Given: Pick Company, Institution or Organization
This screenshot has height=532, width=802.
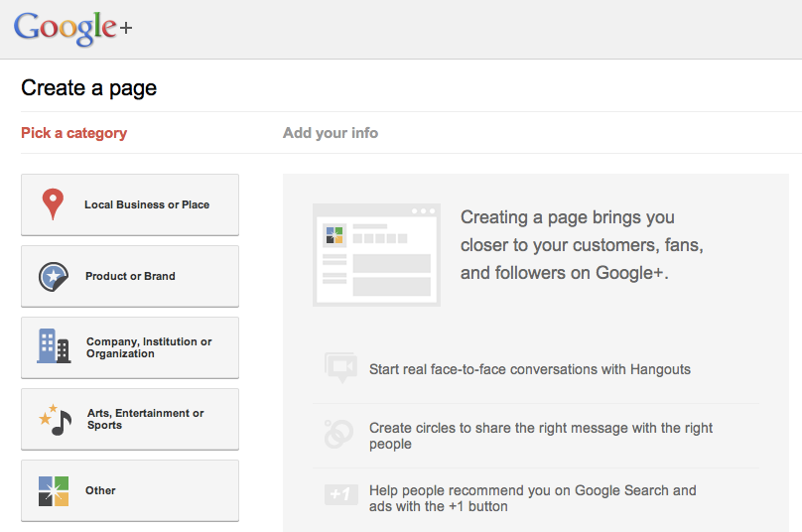Looking at the screenshot, I should tap(130, 347).
